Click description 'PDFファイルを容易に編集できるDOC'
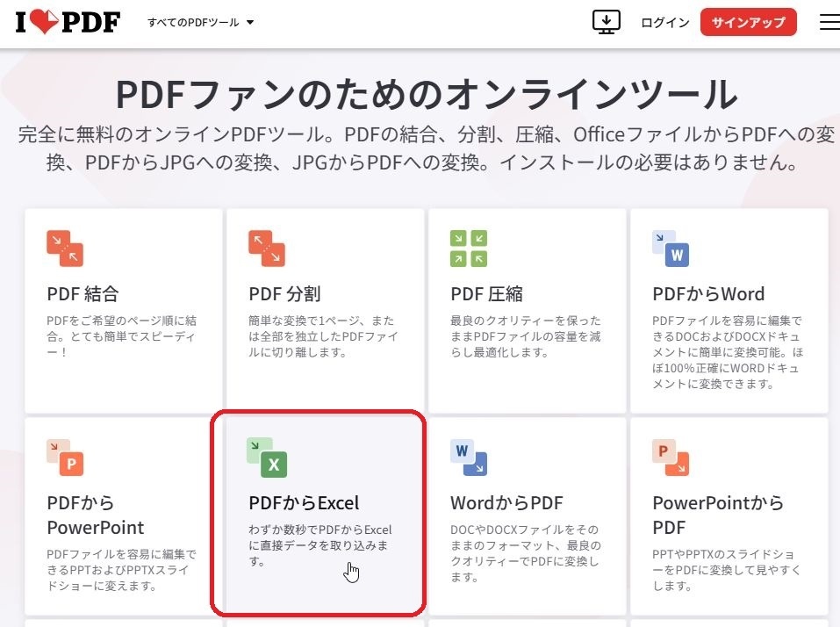 (728, 352)
